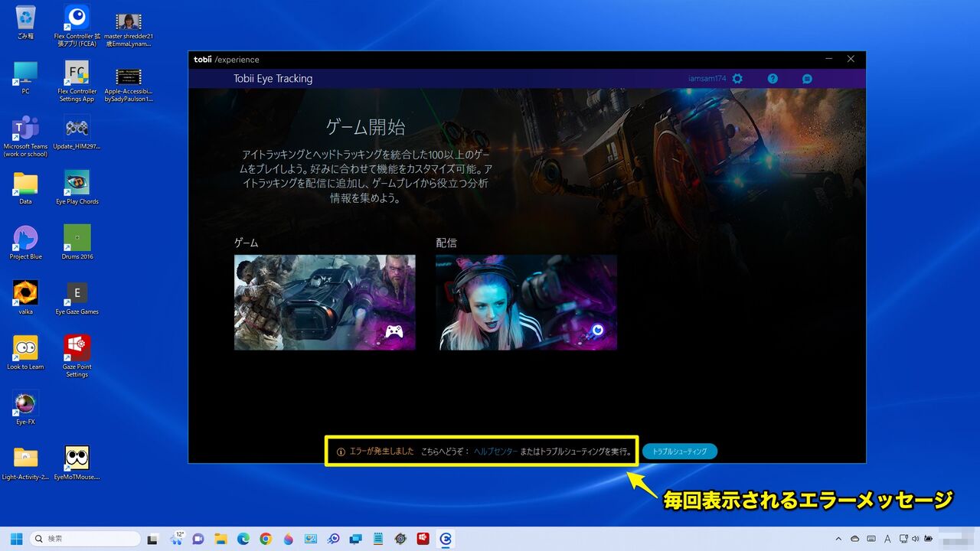This screenshot has width=980, height=551.
Task: Select the Apple-Accessibi... video file icon
Action: click(x=129, y=84)
